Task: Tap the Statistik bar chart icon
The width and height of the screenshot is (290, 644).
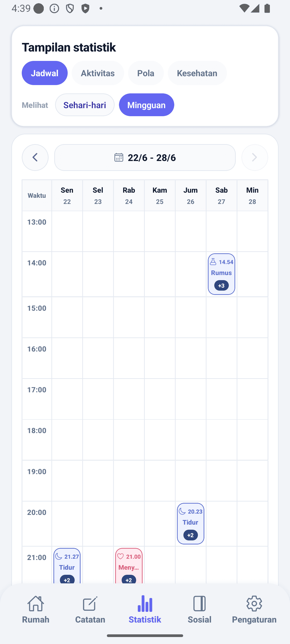Action: click(x=145, y=604)
